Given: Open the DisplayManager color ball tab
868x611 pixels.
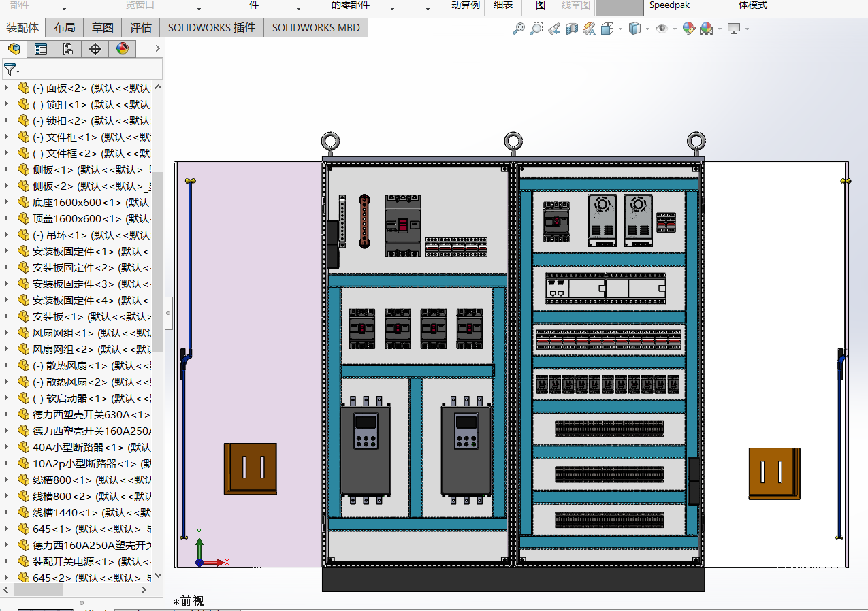Looking at the screenshot, I should [123, 49].
